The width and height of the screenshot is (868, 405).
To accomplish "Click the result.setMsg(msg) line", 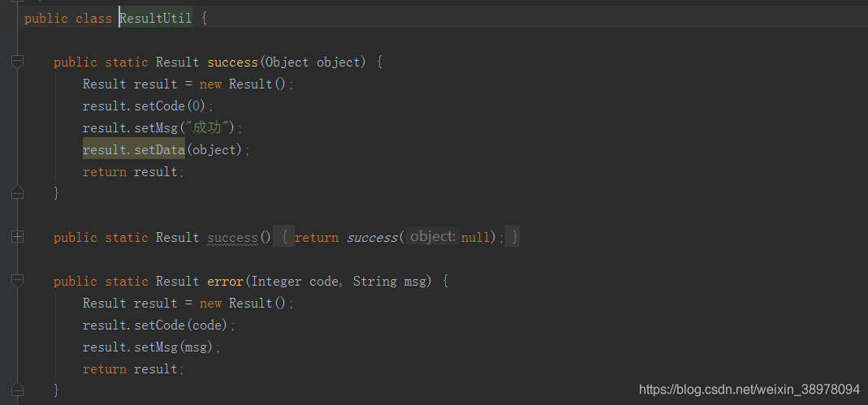I will point(152,347).
